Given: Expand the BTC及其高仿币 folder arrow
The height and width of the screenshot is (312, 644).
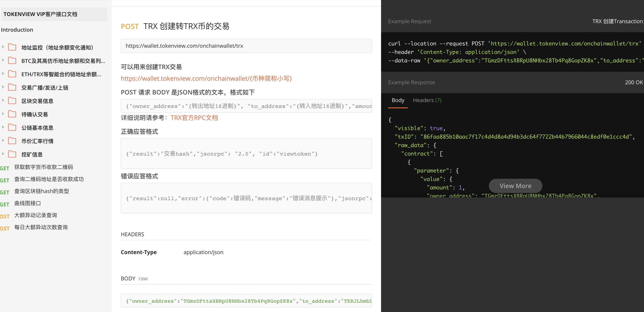Looking at the screenshot, I should click(3, 60).
